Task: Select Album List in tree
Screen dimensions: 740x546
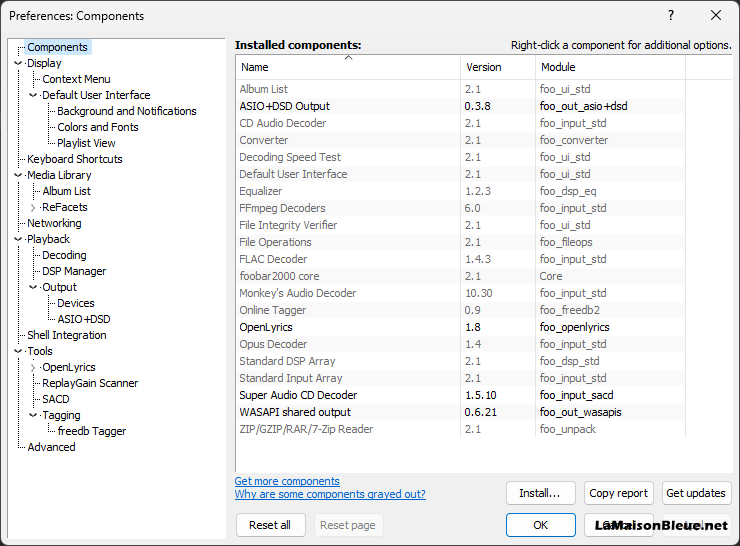Action: (67, 191)
